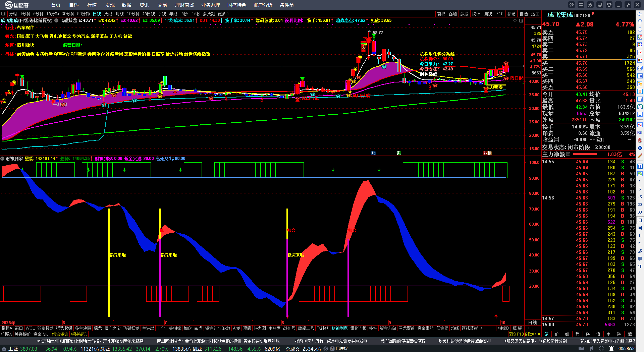Click the zoom out minus button below chart

[537, 328]
